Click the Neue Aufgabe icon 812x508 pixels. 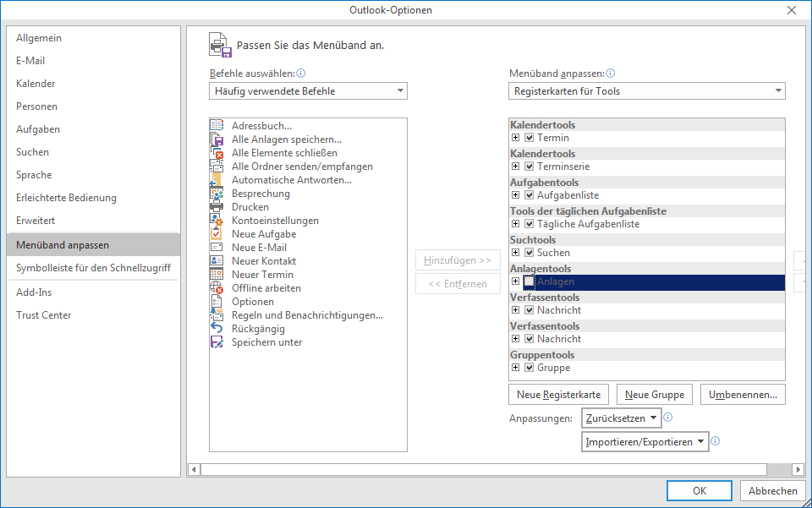217,234
